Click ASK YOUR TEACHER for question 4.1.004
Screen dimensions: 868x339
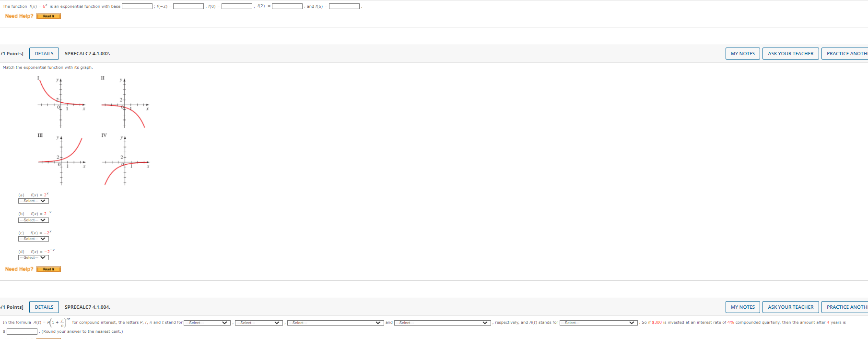[x=790, y=307]
